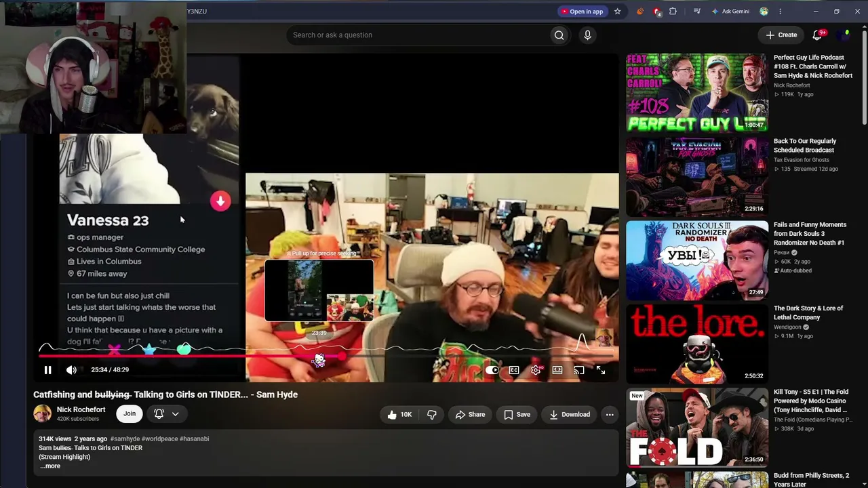Viewport: 868px width, 488px height.
Task: Open browser Extensions puzzle icon
Action: [673, 12]
